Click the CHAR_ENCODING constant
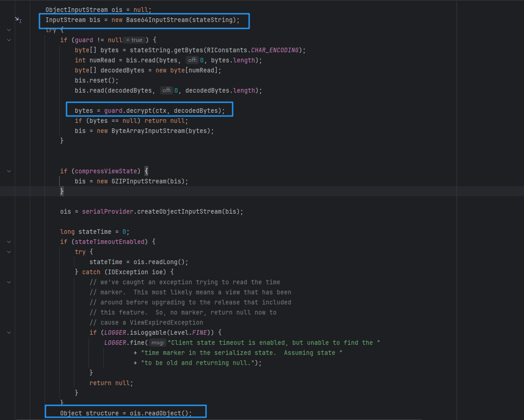 275,50
